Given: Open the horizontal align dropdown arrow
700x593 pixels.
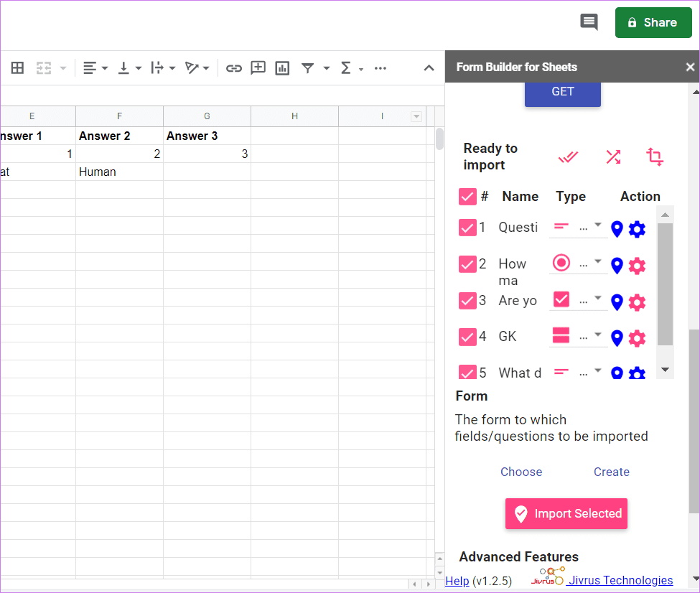Looking at the screenshot, I should point(105,68).
